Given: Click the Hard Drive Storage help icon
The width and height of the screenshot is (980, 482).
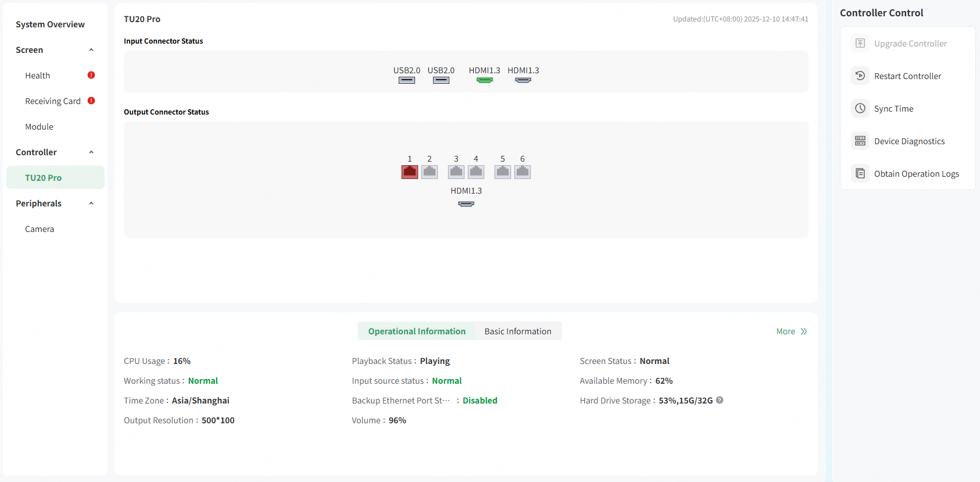Looking at the screenshot, I should pyautogui.click(x=720, y=400).
